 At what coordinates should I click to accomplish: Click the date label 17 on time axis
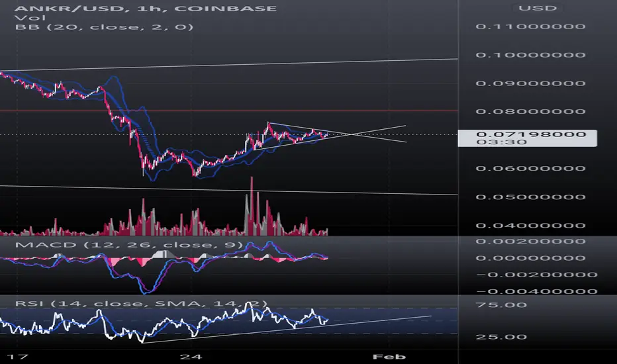pyautogui.click(x=18, y=357)
